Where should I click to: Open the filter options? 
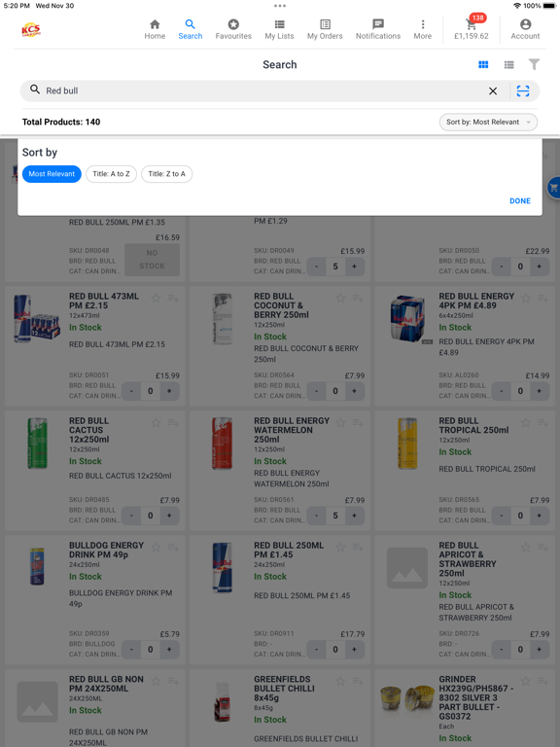(x=535, y=64)
